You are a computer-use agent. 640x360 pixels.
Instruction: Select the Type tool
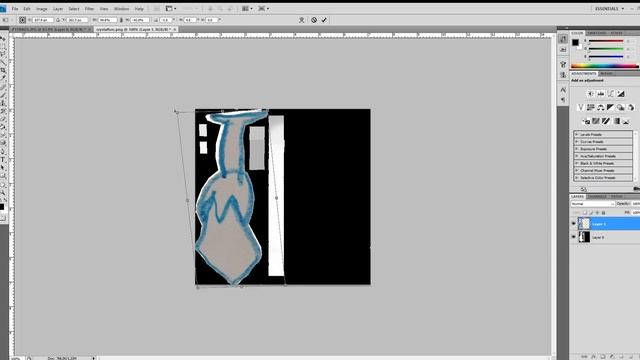point(3,160)
